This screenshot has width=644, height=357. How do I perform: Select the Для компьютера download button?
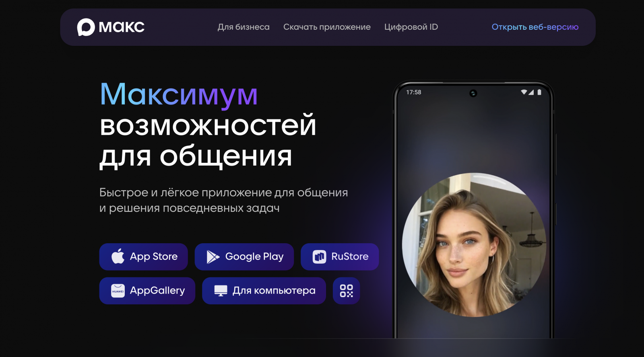coord(264,291)
